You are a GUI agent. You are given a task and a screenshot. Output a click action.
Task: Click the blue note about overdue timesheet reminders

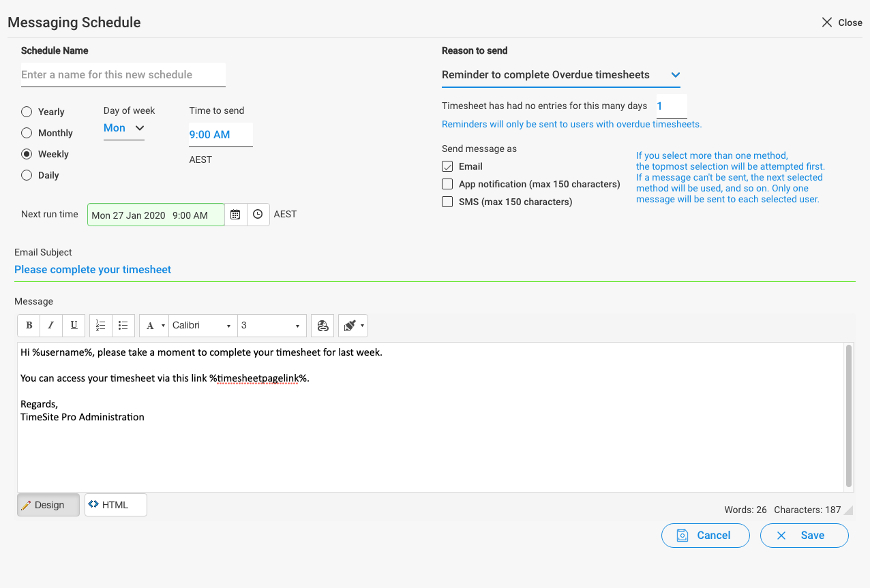point(572,124)
